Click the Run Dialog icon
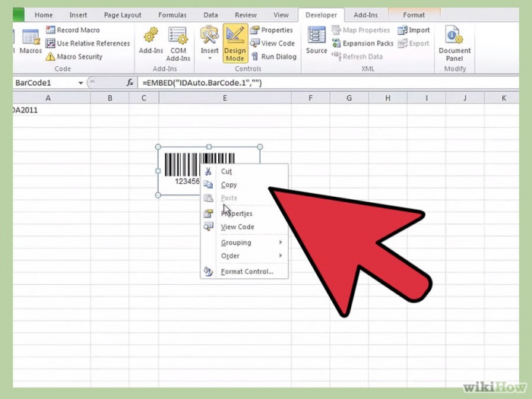The width and height of the screenshot is (532, 399). tap(255, 57)
